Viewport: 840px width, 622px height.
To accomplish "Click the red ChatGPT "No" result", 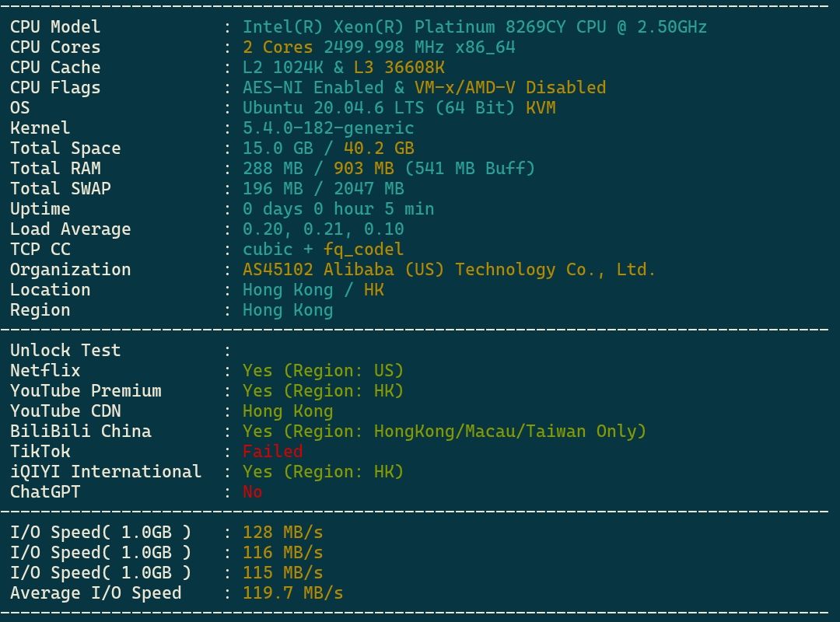I will point(252,492).
